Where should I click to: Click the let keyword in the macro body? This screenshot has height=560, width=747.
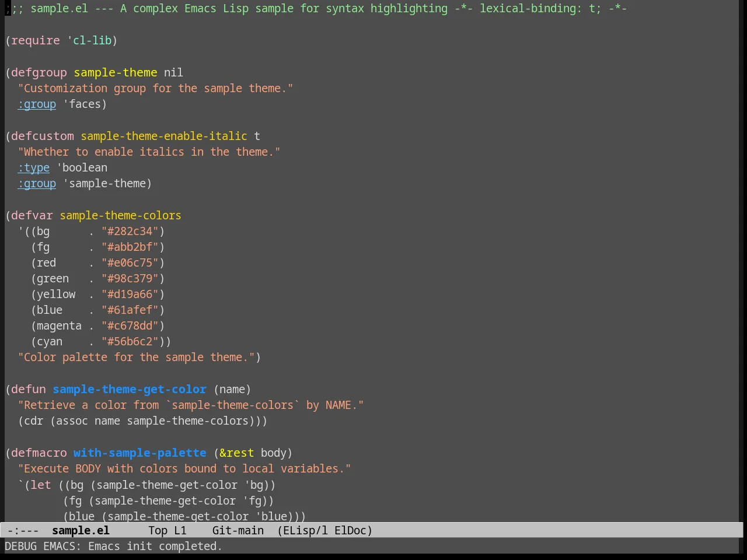pos(40,485)
